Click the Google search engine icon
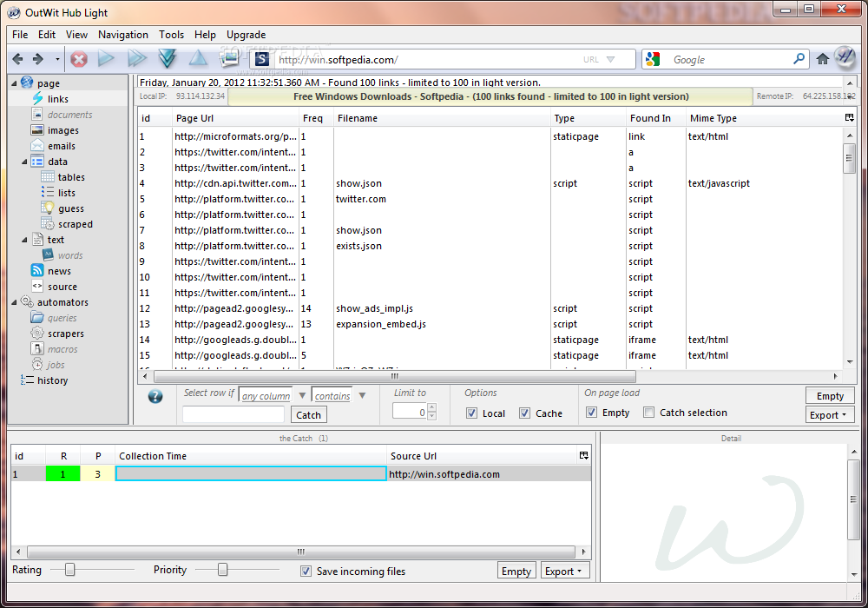 654,59
